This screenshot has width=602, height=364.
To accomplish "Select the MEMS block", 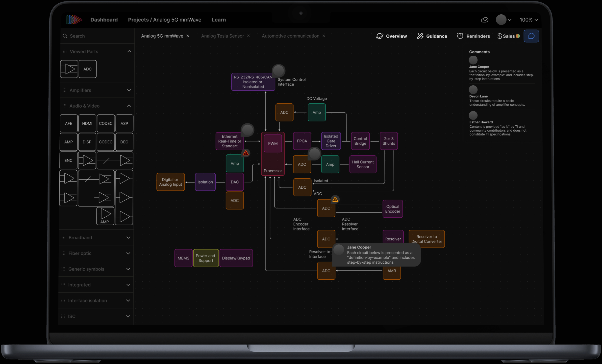I will 183,258.
